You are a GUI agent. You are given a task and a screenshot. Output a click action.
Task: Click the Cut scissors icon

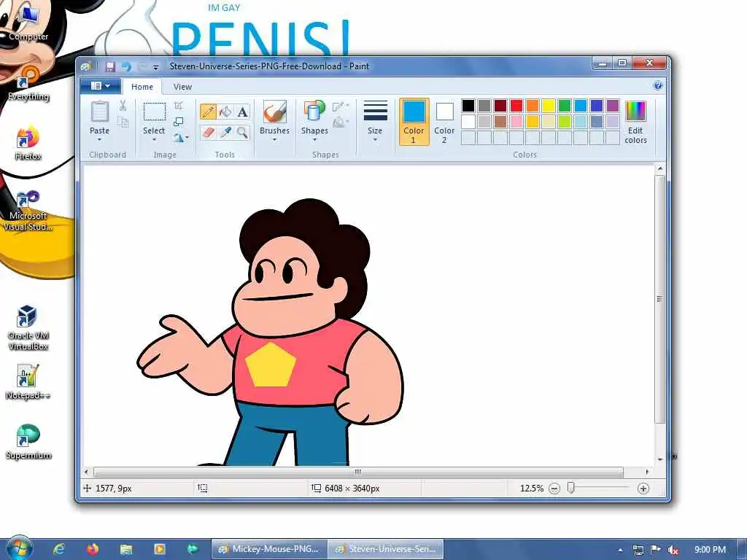pyautogui.click(x=123, y=106)
